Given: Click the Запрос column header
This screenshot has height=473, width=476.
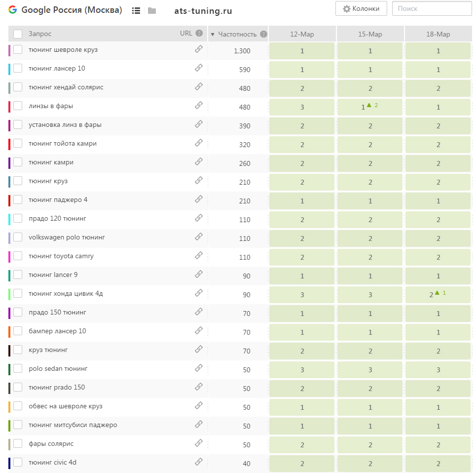Looking at the screenshot, I should point(40,34).
